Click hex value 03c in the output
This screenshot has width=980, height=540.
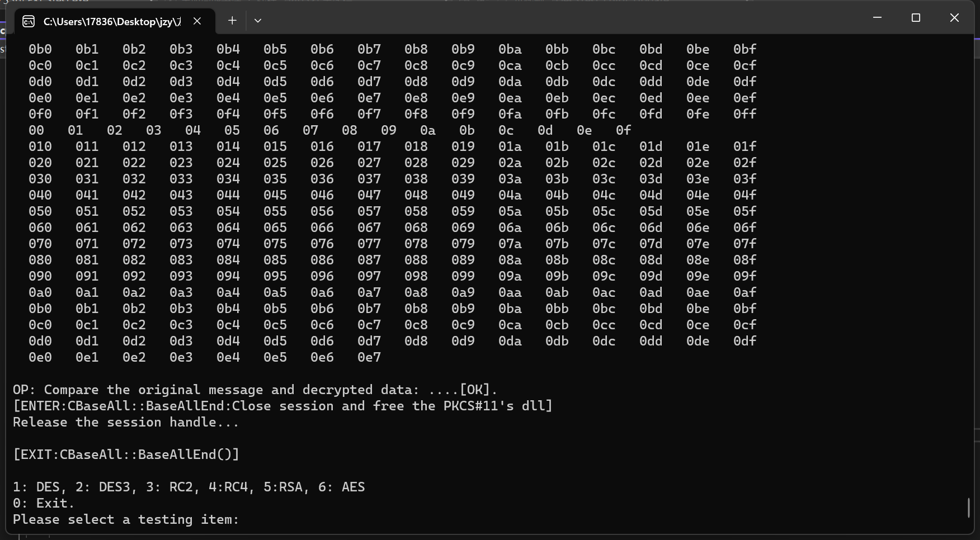[x=604, y=179]
